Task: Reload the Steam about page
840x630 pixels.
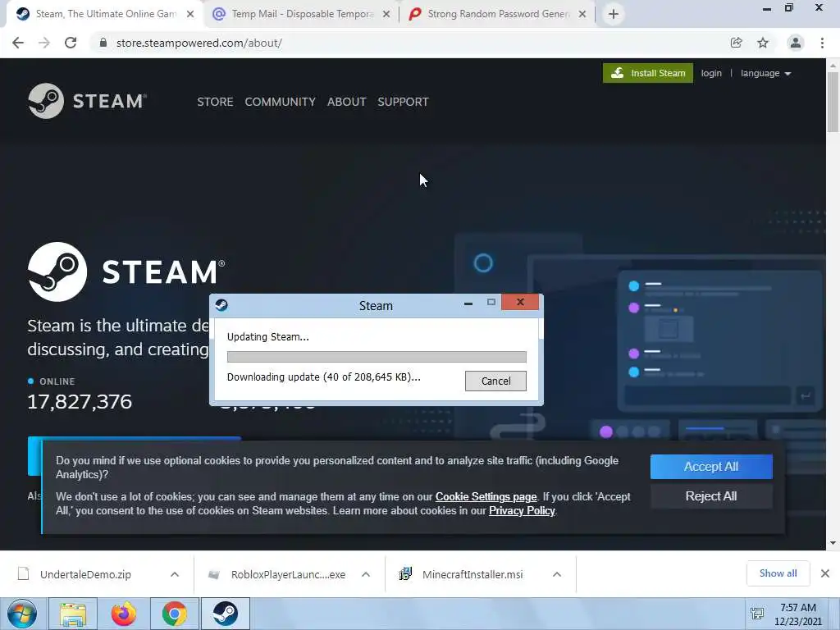Action: pyautogui.click(x=71, y=43)
